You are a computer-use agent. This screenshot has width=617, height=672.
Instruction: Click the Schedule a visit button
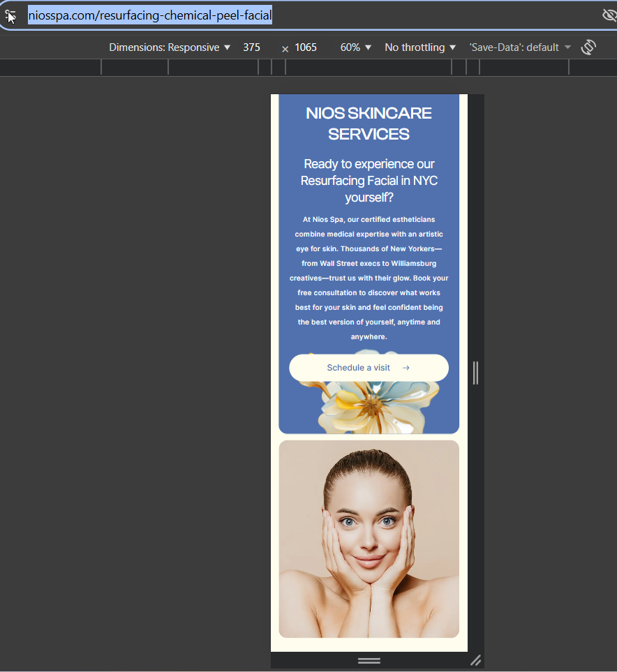[369, 368]
